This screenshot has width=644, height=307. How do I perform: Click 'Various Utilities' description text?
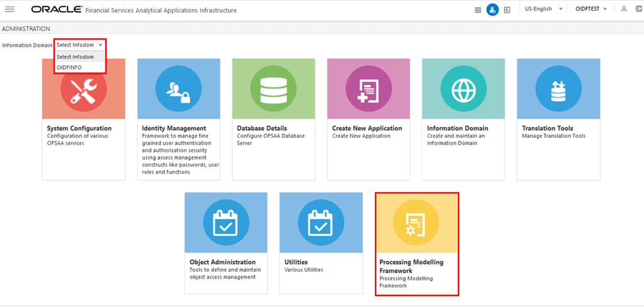[x=303, y=270]
